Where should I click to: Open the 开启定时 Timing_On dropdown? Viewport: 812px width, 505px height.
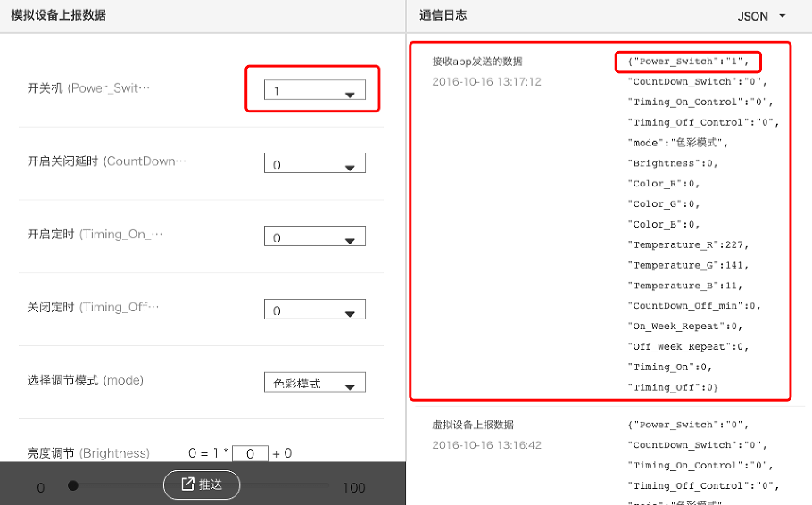click(x=314, y=236)
